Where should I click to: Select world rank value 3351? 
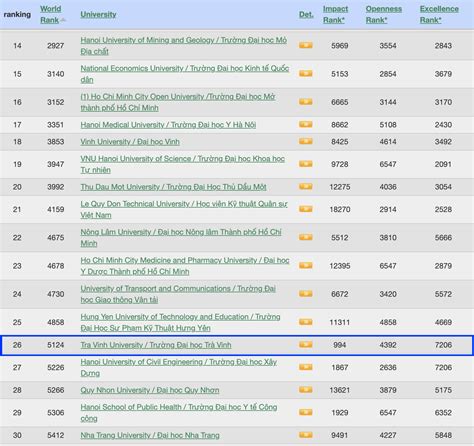[x=55, y=125]
